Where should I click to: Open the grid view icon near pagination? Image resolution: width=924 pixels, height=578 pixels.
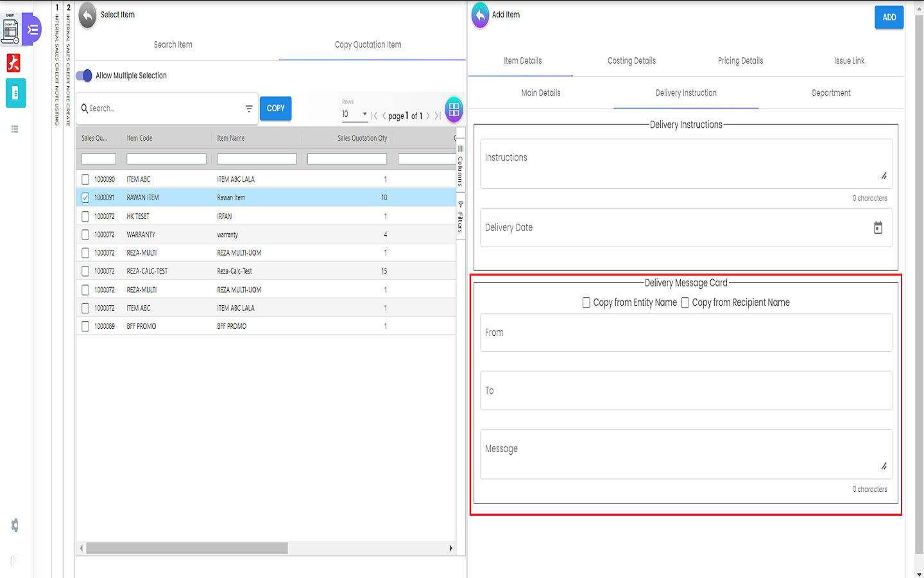click(x=454, y=110)
